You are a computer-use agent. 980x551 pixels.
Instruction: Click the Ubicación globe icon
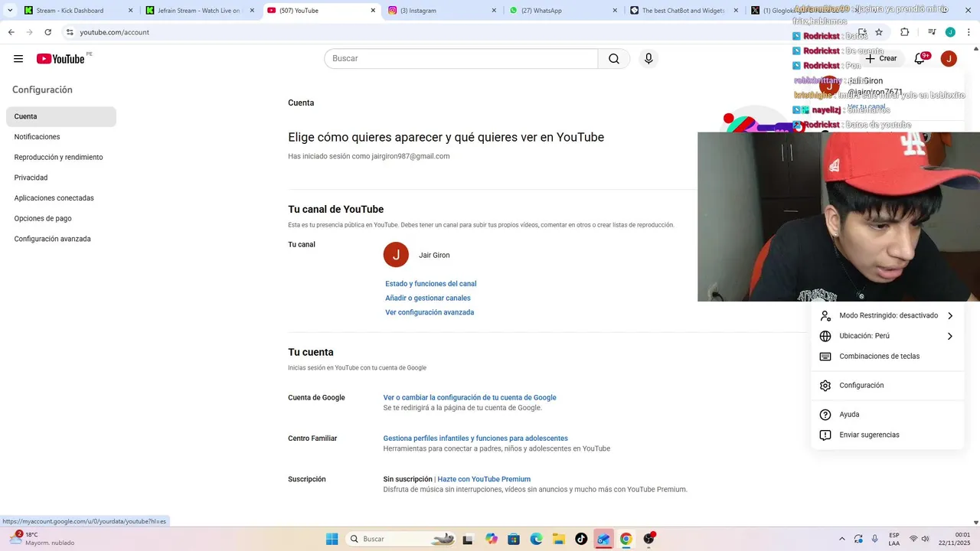pos(825,336)
